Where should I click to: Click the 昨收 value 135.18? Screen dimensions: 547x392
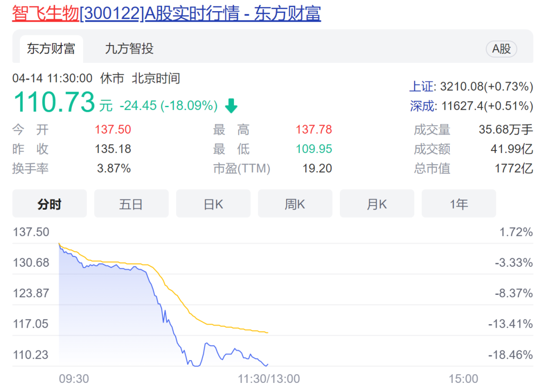pyautogui.click(x=113, y=149)
